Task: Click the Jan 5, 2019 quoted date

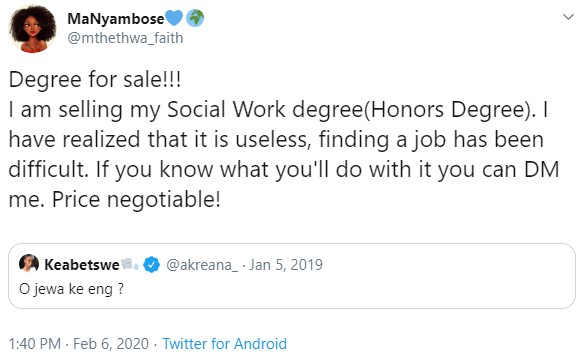Action: tap(286, 265)
